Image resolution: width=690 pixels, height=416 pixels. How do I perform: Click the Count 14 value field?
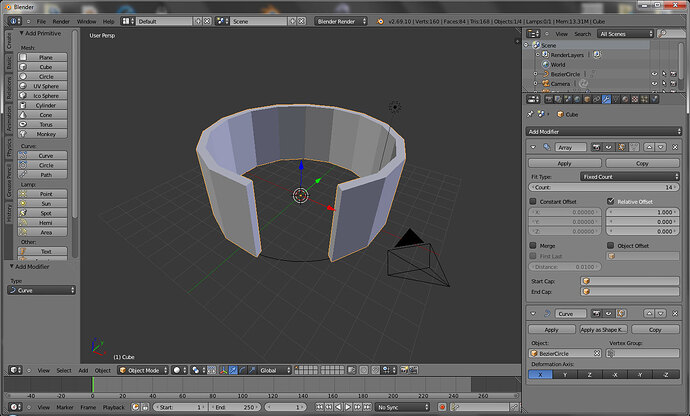tap(604, 187)
